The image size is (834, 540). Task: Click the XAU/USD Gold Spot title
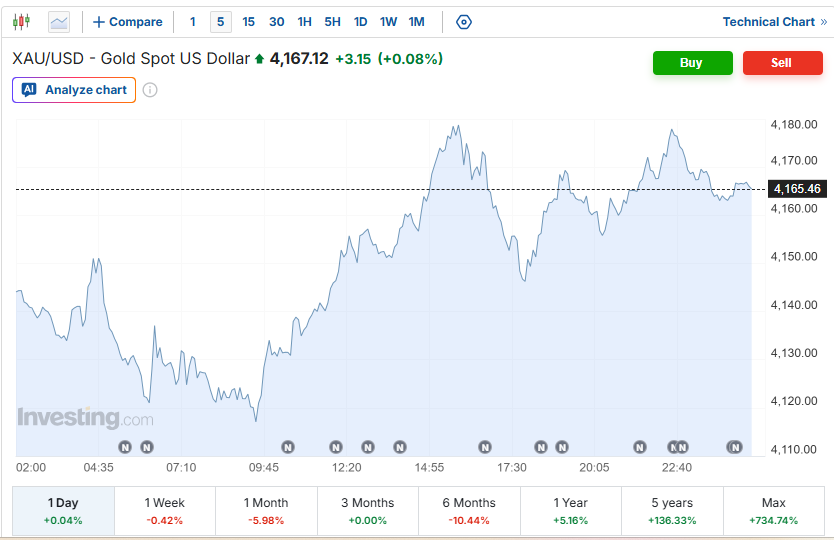coord(131,59)
